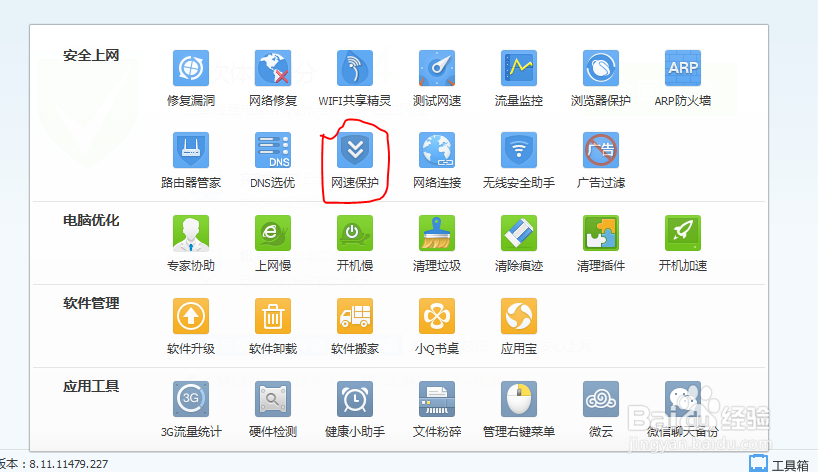This screenshot has width=818, height=472.
Task: Open the 修复漏洞 tool
Action: point(191,68)
